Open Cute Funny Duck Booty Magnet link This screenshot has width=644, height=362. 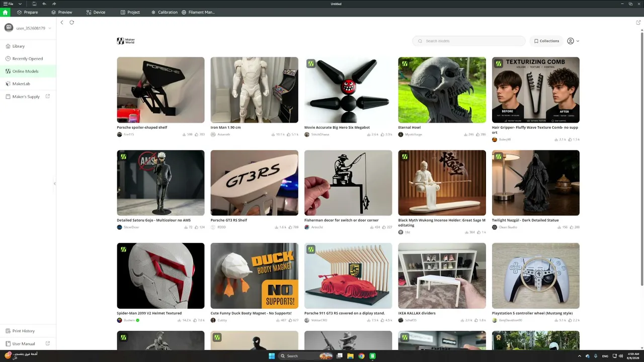click(251, 313)
